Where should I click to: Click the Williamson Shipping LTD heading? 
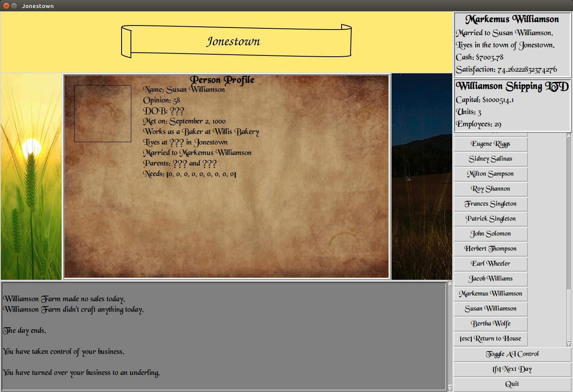pos(512,86)
